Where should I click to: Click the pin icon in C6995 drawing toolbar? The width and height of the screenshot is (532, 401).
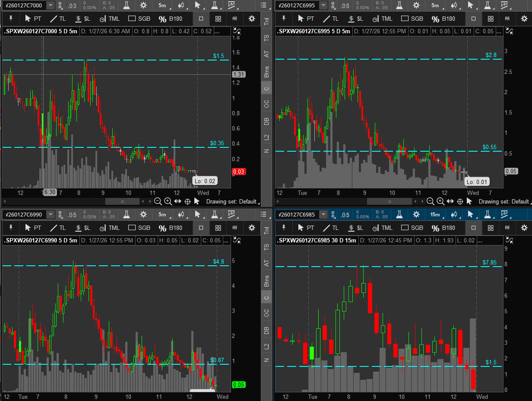(284, 19)
